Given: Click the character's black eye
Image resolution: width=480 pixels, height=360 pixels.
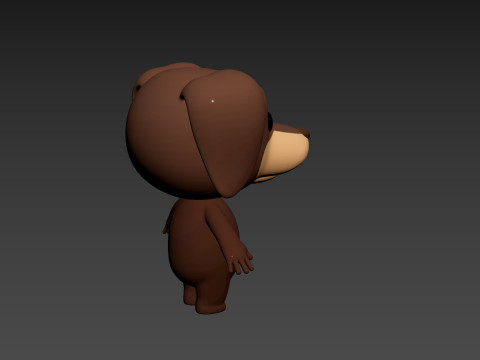Looking at the screenshot, I should coord(270,121).
